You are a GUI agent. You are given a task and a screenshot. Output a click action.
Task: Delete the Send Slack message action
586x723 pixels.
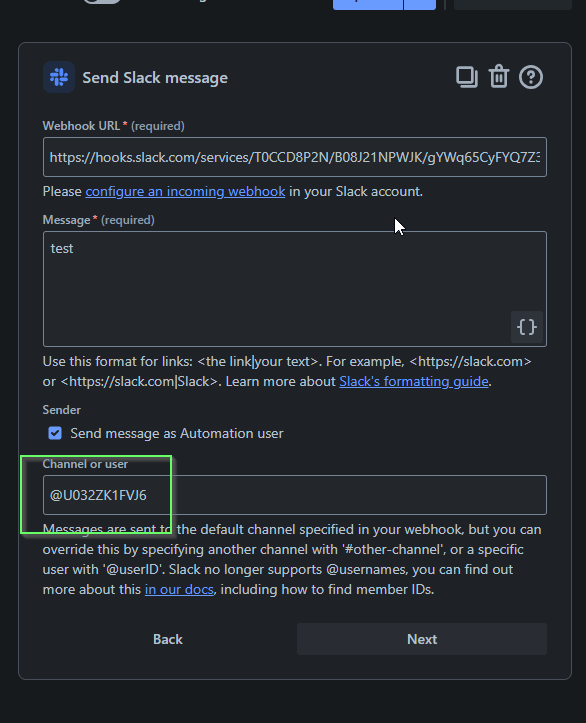point(499,77)
